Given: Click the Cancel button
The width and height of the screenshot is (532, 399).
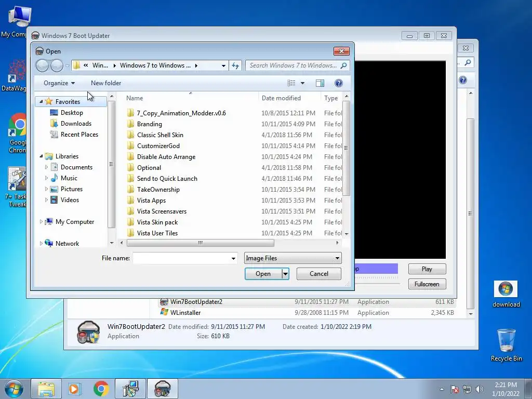Looking at the screenshot, I should point(318,274).
